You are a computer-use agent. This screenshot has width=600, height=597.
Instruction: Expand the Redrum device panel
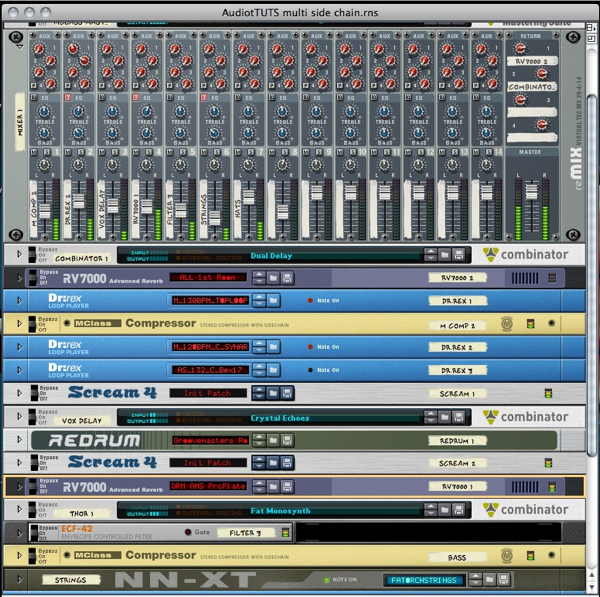click(x=18, y=440)
